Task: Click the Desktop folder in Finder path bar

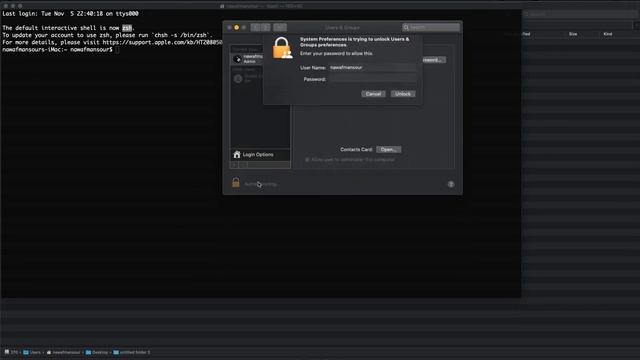Action: click(97, 352)
